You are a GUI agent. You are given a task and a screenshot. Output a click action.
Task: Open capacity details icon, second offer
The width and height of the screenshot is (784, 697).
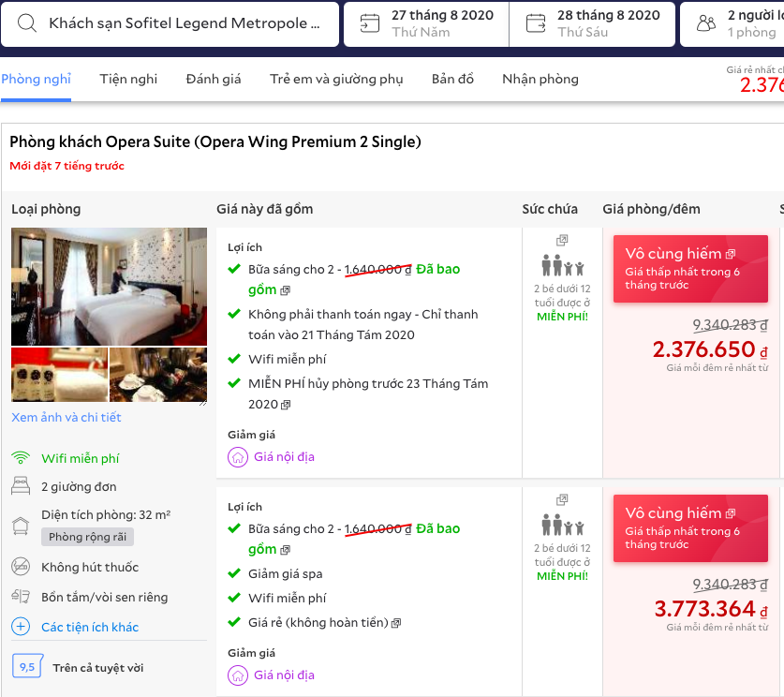(x=562, y=500)
